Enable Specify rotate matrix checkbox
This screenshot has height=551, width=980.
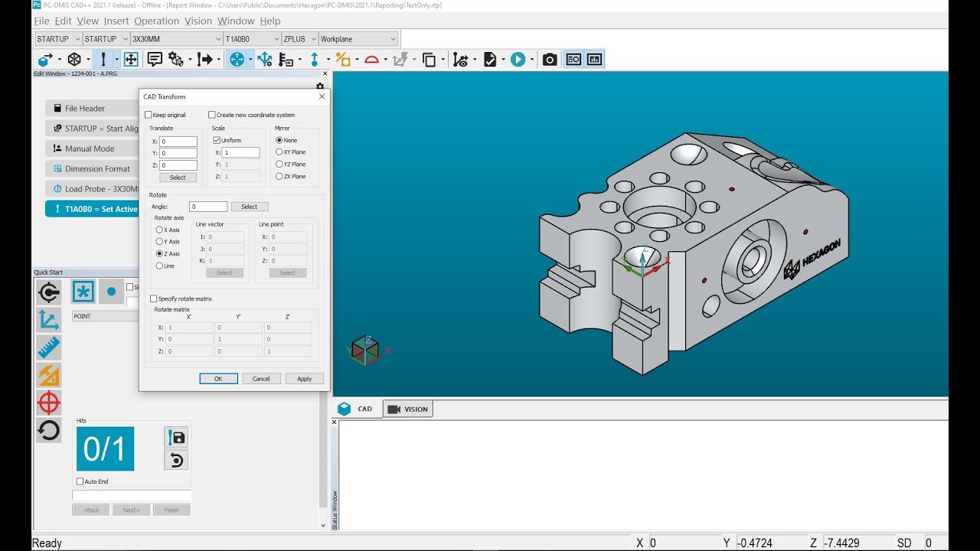pos(153,298)
